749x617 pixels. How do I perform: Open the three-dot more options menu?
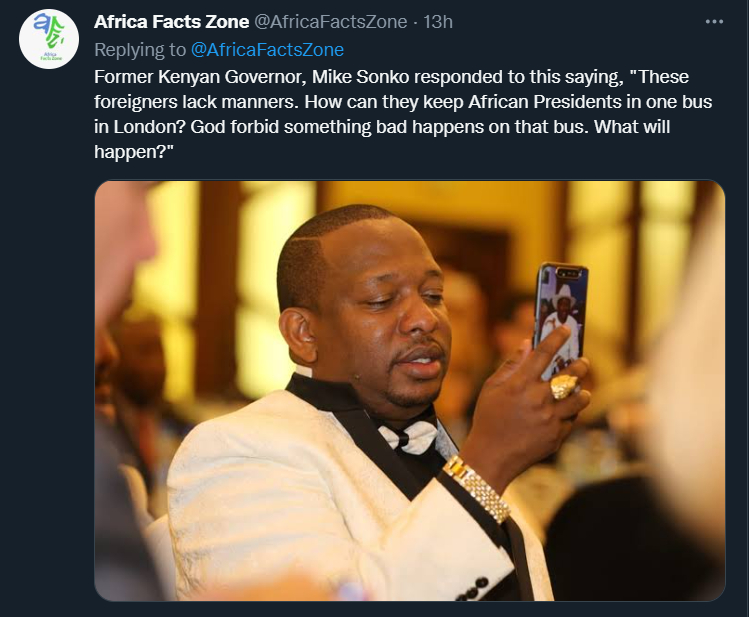713,22
